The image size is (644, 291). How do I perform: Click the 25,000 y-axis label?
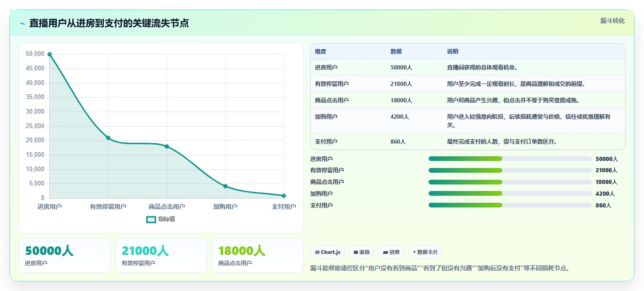pyautogui.click(x=36, y=126)
